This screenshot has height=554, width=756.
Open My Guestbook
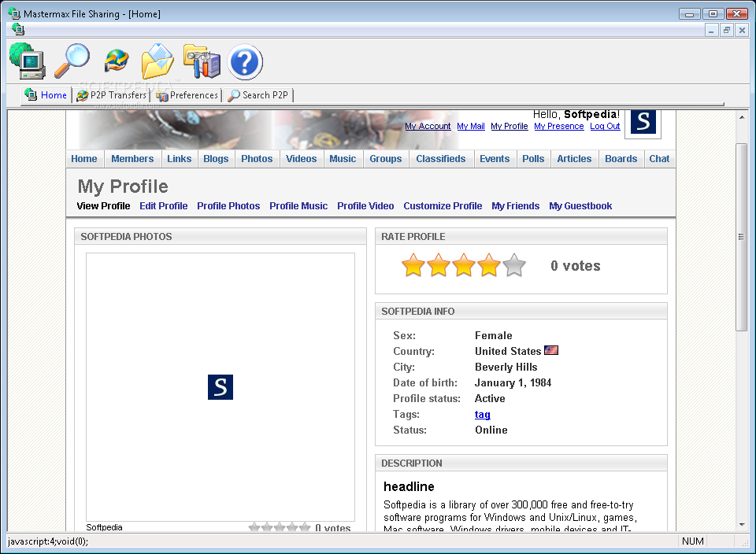[x=580, y=205]
